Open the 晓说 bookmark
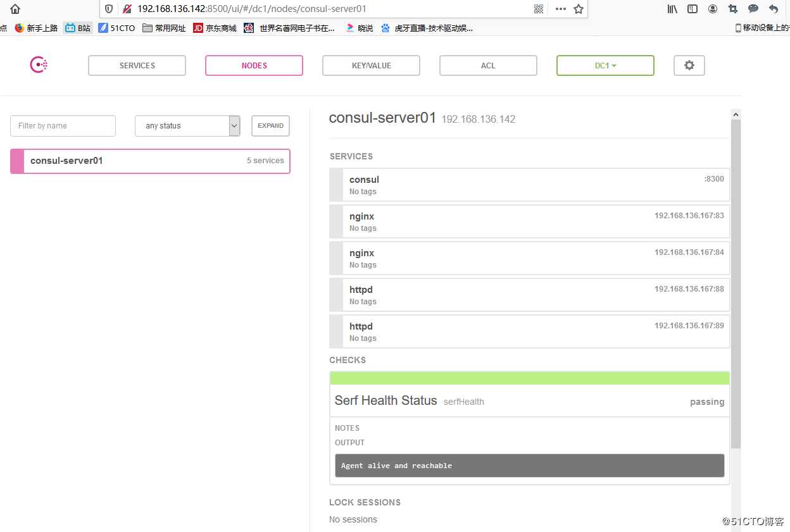 pos(359,28)
